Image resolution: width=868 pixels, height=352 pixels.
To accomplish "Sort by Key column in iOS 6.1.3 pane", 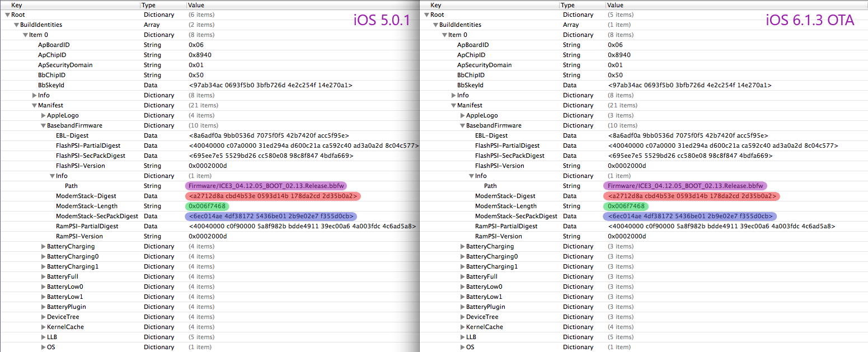I will click(x=490, y=4).
